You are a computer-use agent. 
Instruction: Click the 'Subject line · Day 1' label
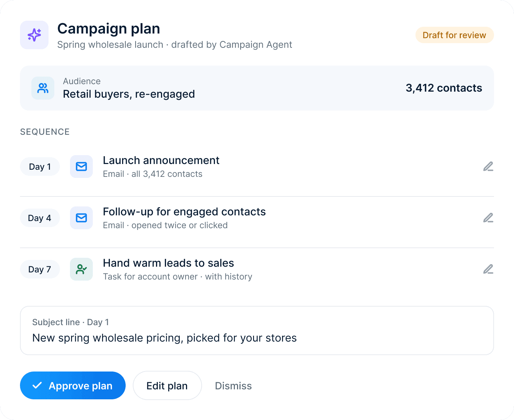tap(70, 322)
